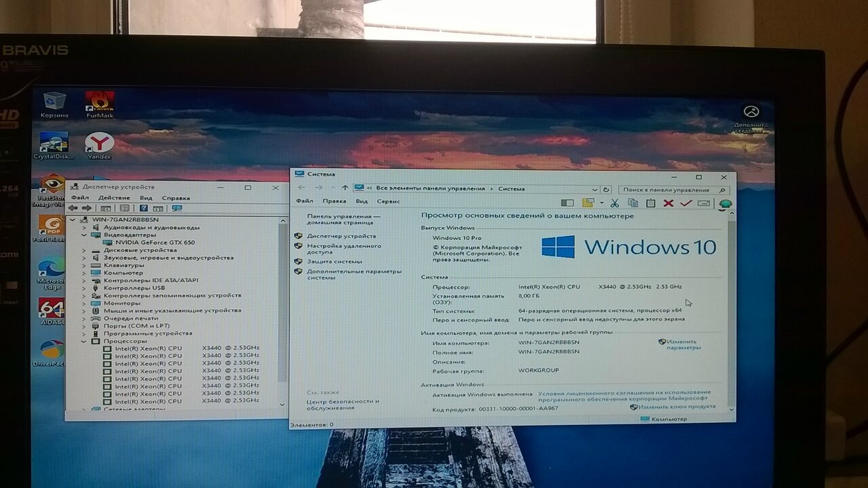
Task: Open the FurMark desktop shortcut
Action: [100, 104]
